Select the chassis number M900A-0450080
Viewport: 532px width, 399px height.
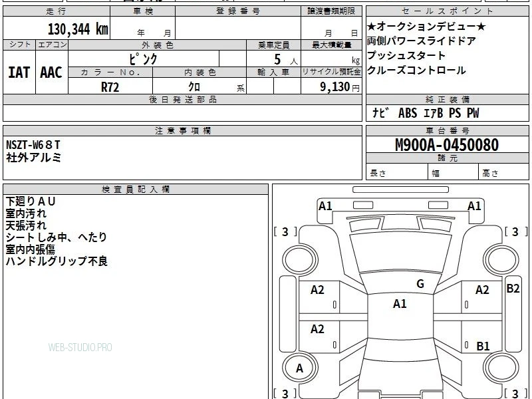[x=447, y=145]
